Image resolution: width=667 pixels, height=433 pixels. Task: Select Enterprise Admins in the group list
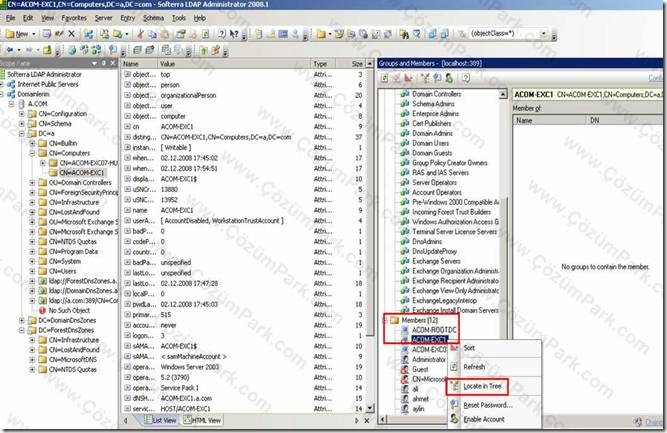[x=436, y=114]
